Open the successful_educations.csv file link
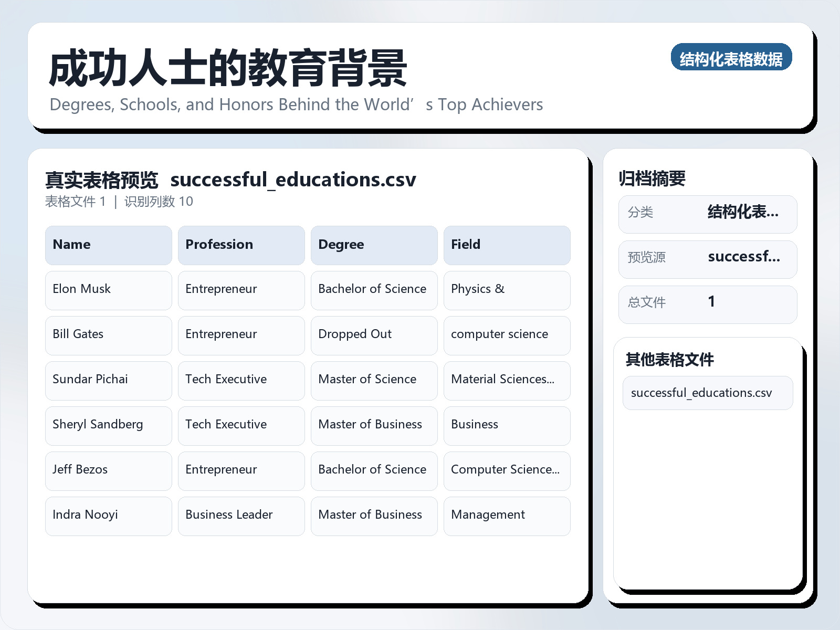The image size is (840, 630). (707, 393)
